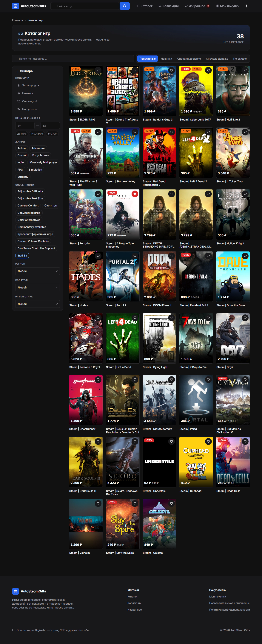Click the heart icon on Hades

98,256
